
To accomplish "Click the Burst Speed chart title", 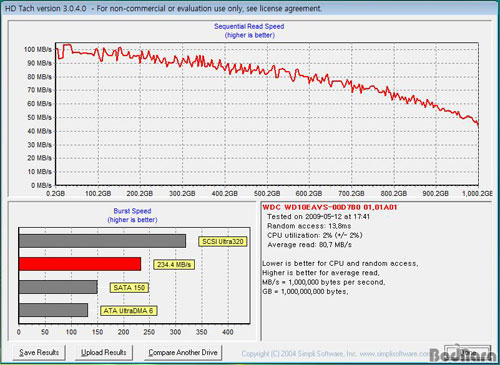I will click(x=132, y=211).
